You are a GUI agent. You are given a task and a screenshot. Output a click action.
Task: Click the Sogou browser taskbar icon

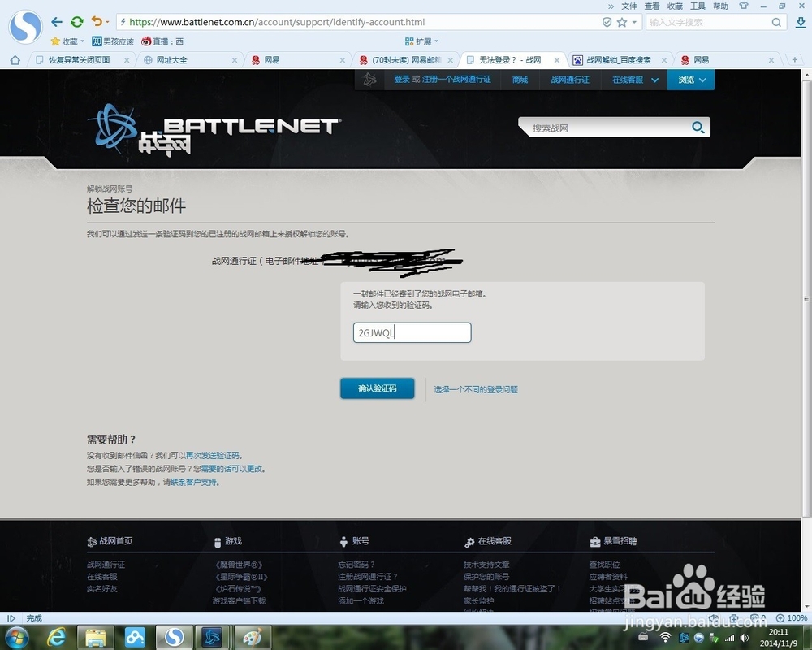tap(174, 638)
